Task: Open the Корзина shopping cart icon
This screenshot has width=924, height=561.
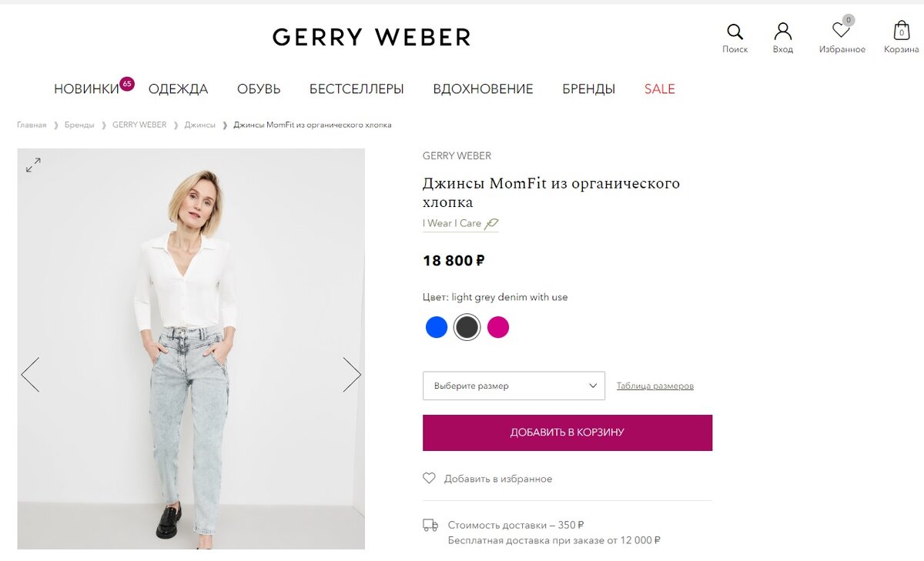Action: pyautogui.click(x=900, y=32)
